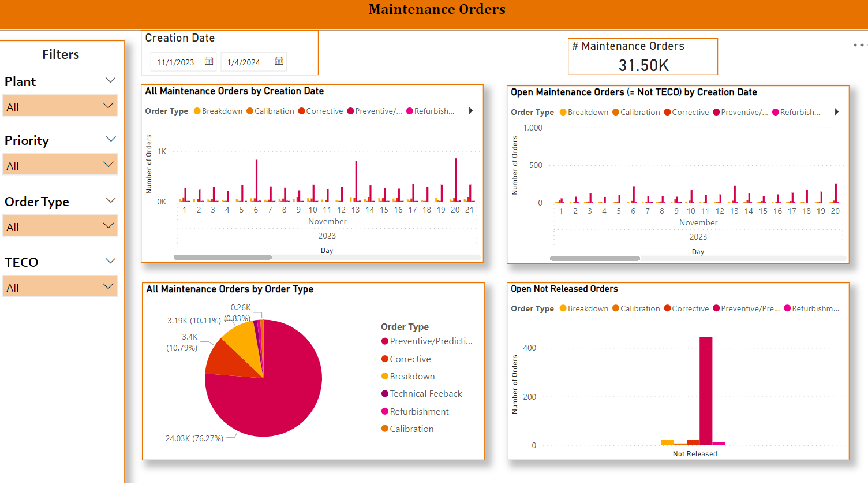
Task: Click horizontal scrollbar under All Maintenance Orders chart
Action: [x=223, y=257]
